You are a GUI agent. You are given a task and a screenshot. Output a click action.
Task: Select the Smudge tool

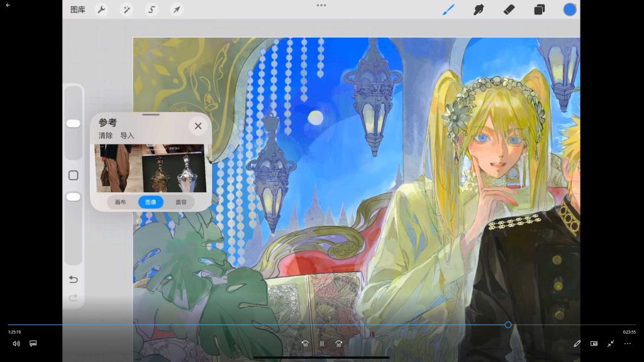[479, 9]
